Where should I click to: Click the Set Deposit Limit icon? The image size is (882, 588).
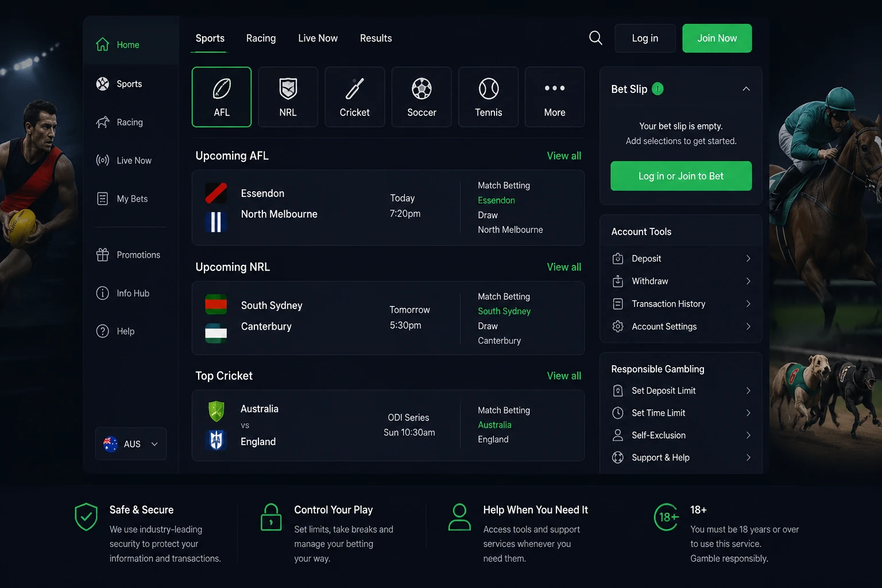point(618,390)
